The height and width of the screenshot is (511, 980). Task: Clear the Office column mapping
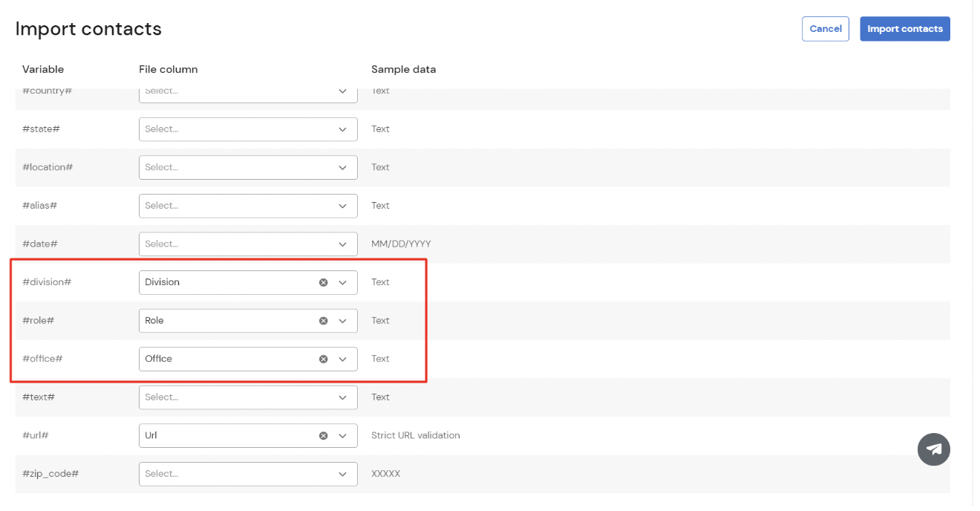click(x=323, y=359)
